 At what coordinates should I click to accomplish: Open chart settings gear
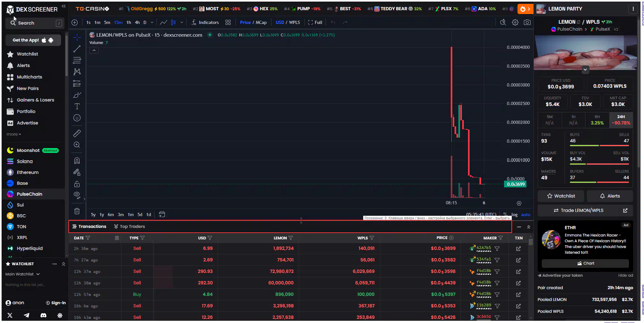tap(515, 22)
